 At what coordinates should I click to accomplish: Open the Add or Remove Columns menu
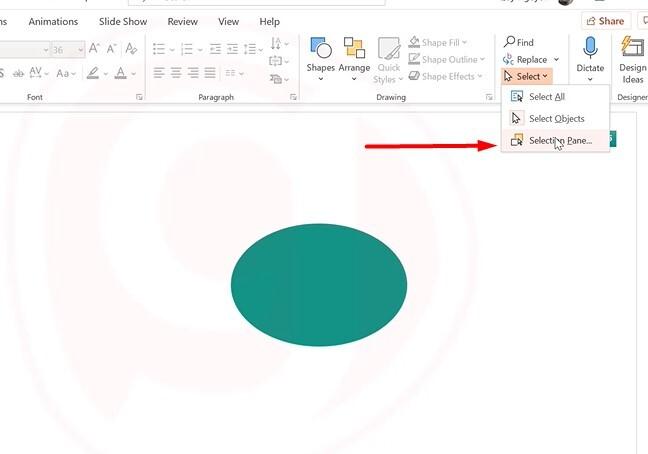click(x=234, y=73)
